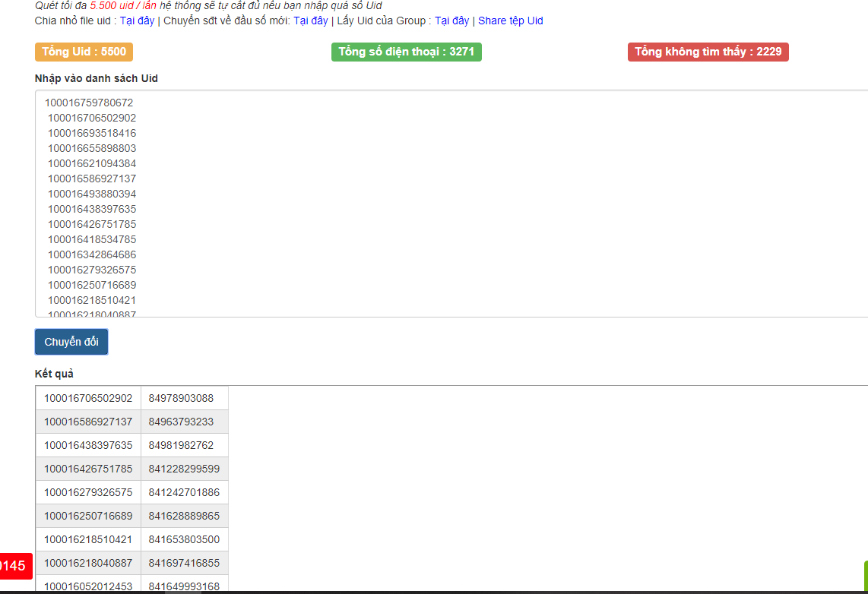Select phone number cell 841628889865

pyautogui.click(x=184, y=516)
